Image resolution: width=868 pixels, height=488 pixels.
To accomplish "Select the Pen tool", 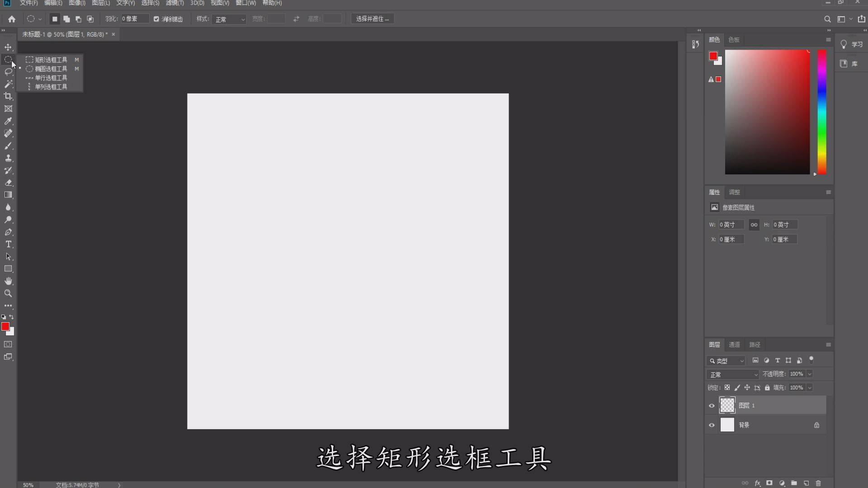I will [x=8, y=232].
